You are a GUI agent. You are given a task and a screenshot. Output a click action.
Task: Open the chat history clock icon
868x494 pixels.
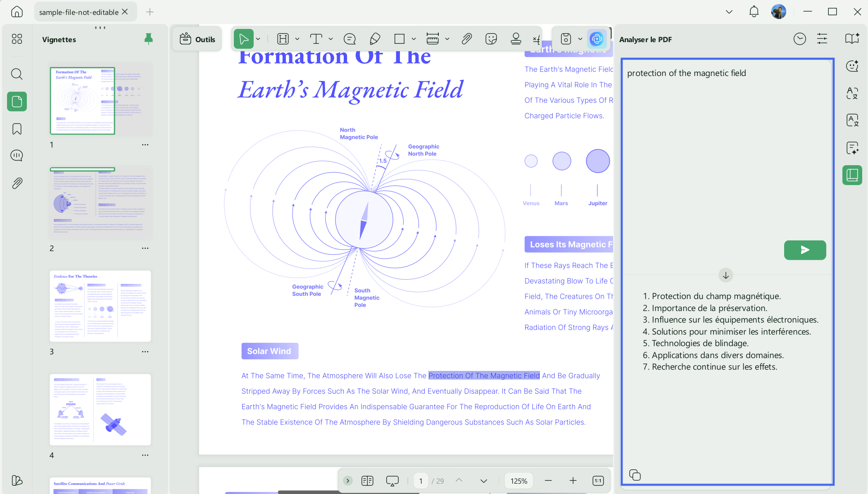[799, 39]
